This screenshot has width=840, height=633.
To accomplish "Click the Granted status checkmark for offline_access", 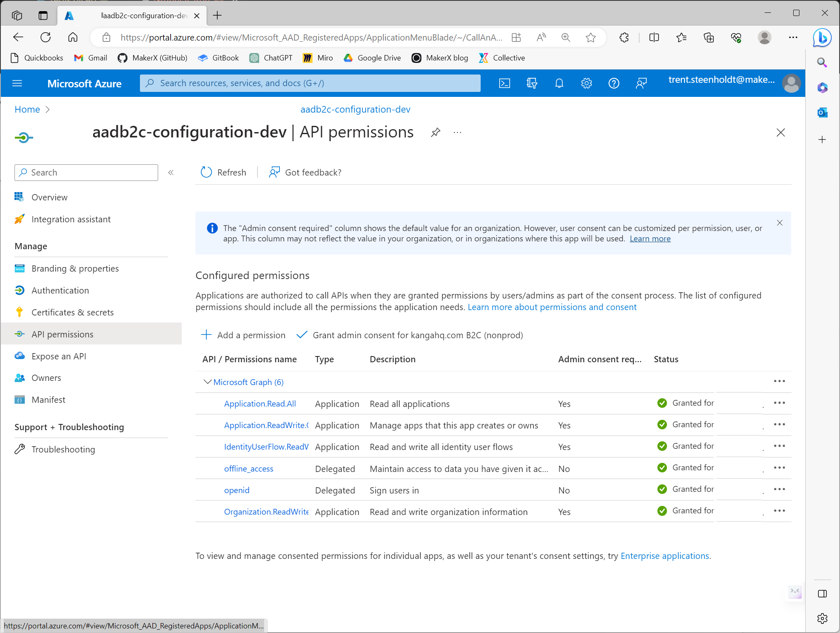I will coord(662,467).
